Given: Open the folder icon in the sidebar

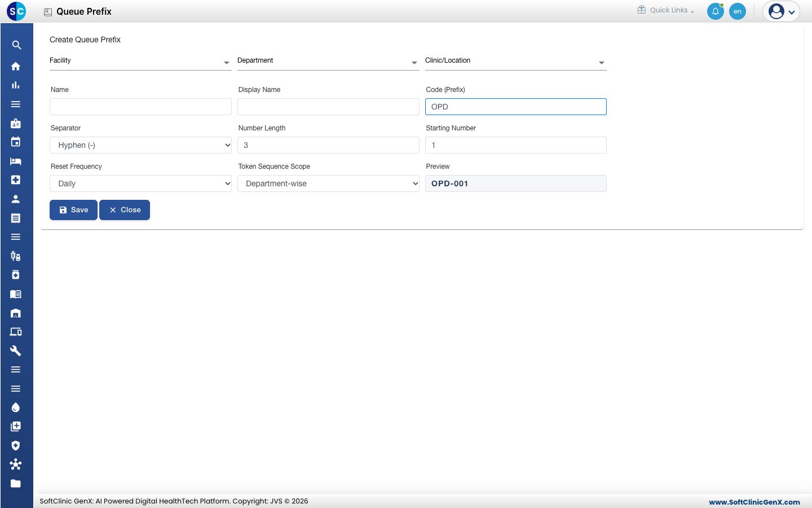Looking at the screenshot, I should point(16,483).
